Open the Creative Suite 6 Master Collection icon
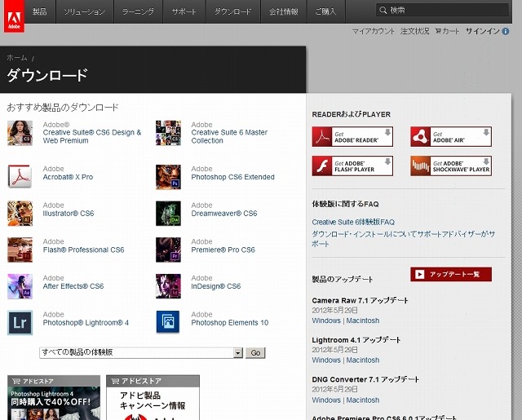The height and width of the screenshot is (420, 522). 169,133
